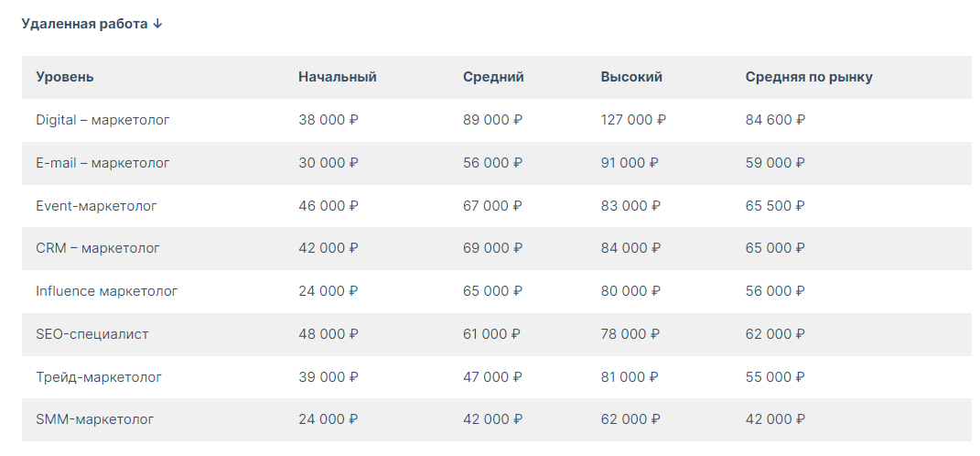
Task: Select the Influence маркетолог row label
Action: point(107,291)
